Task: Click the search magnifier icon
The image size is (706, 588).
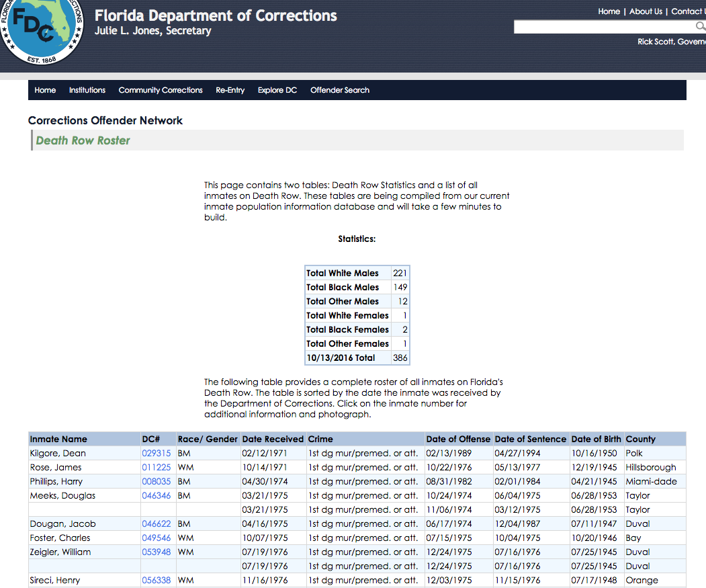Action: click(x=701, y=27)
